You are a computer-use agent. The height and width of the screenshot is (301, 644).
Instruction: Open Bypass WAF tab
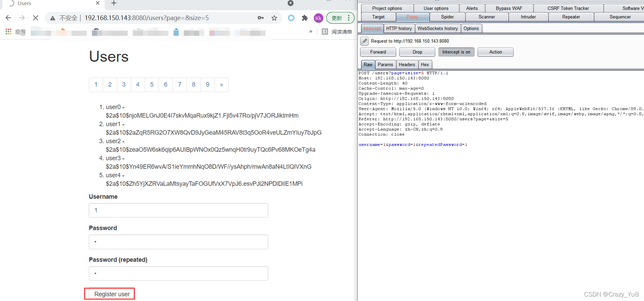pyautogui.click(x=509, y=8)
